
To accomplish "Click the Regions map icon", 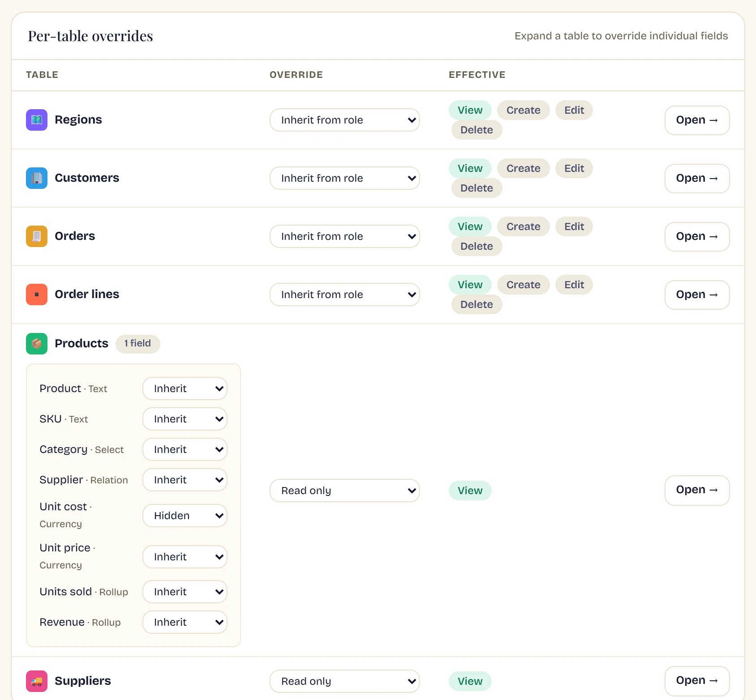I will 37,120.
